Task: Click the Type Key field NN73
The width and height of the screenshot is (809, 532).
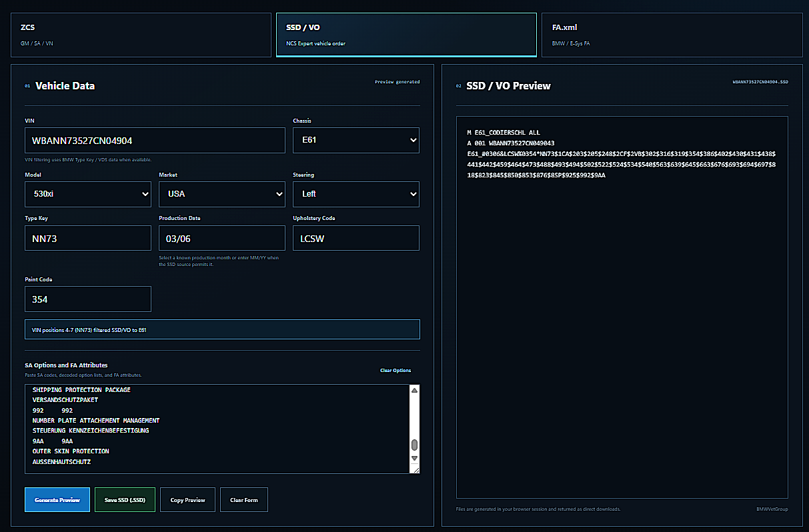Action: [88, 238]
